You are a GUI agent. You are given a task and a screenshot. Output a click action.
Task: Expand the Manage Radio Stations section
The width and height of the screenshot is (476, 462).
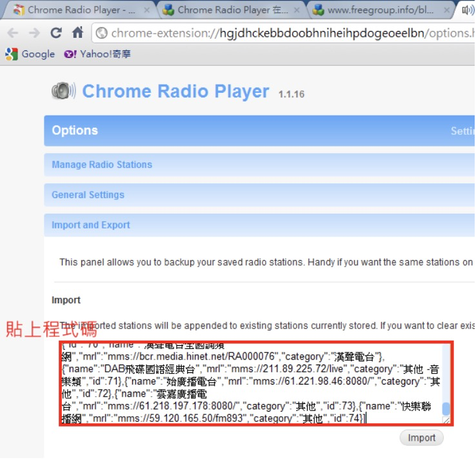click(259, 165)
